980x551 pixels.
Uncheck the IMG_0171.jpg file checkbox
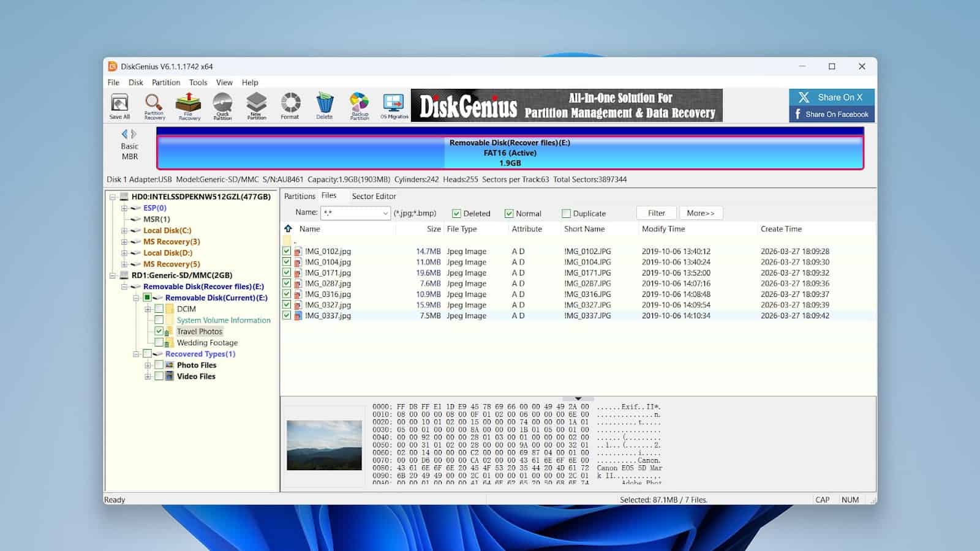(x=287, y=272)
